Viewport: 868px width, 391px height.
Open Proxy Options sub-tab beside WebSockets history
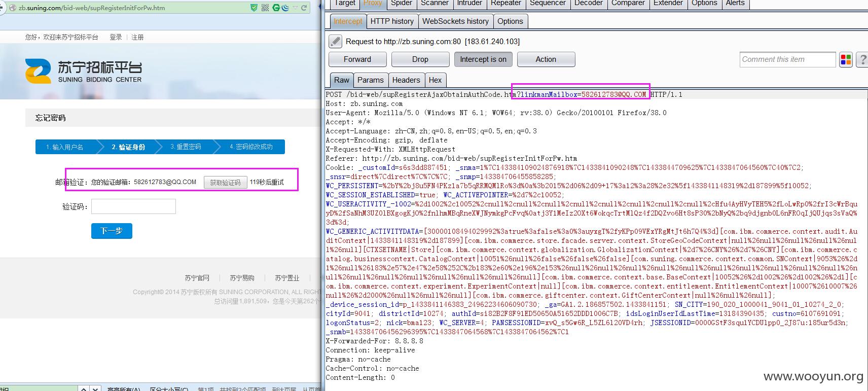[510, 21]
